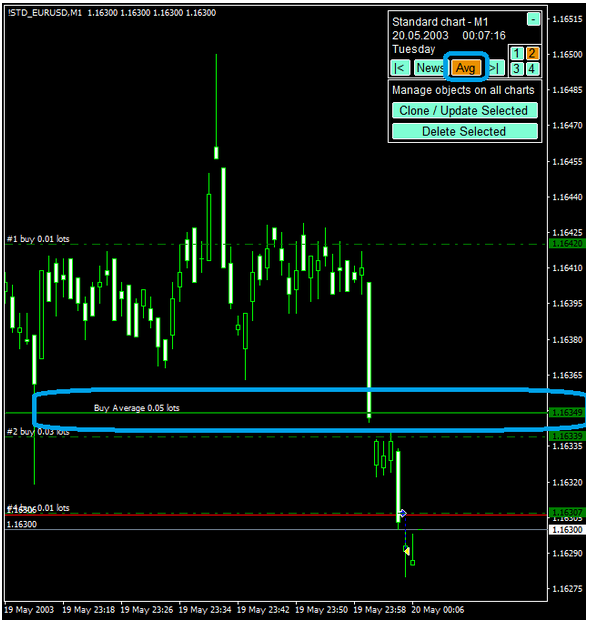Click the 1.16307 order price tag

567,512
